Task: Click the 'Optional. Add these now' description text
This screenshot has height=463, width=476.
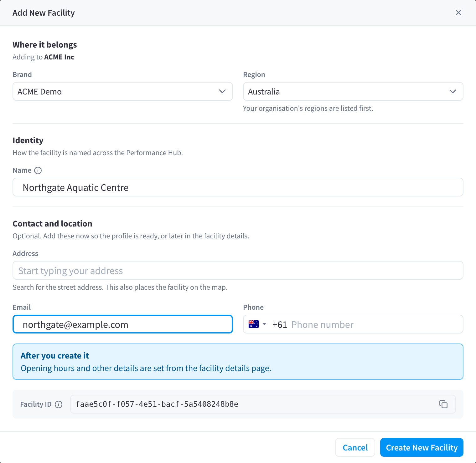Action: pos(131,236)
